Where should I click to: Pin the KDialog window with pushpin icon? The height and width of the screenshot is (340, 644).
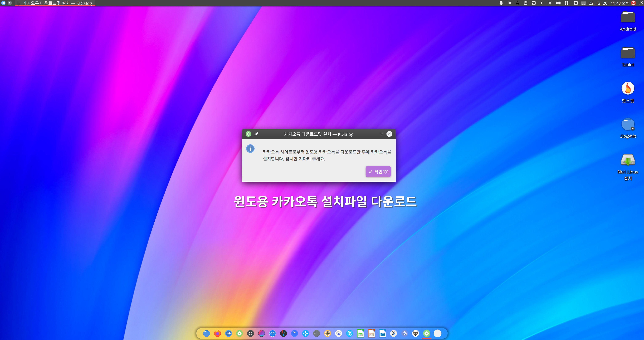tap(256, 134)
